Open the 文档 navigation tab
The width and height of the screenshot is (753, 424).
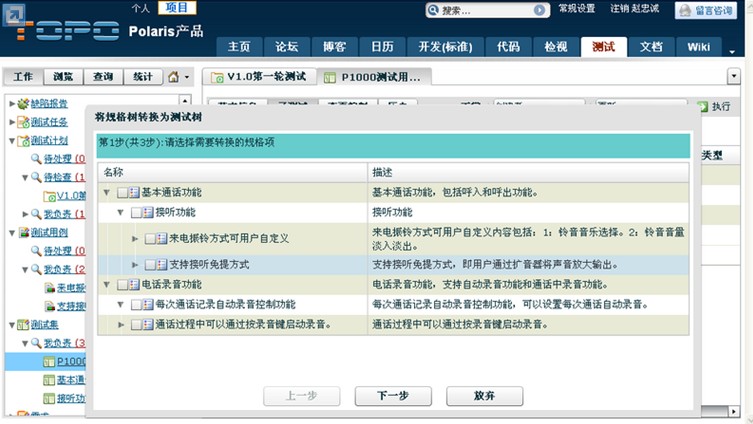point(650,47)
